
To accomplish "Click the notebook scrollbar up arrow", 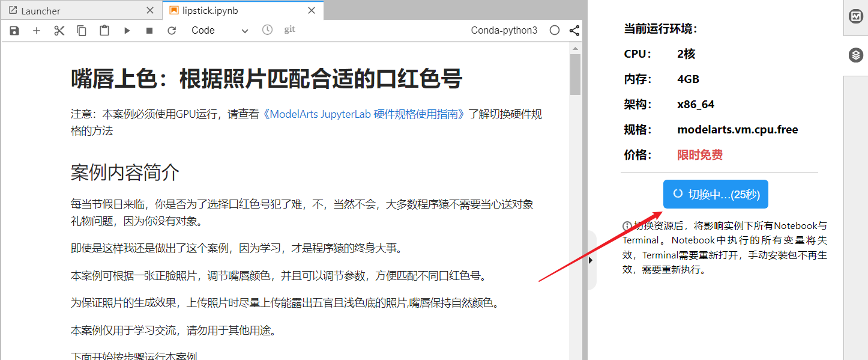I will (575, 48).
